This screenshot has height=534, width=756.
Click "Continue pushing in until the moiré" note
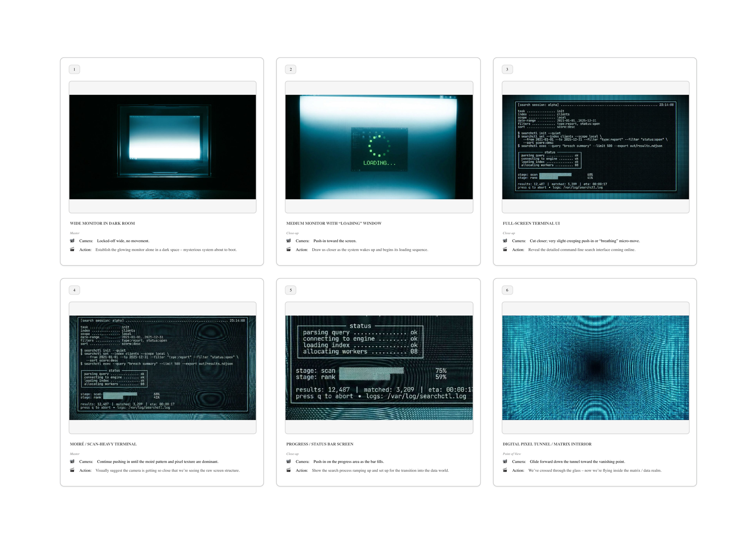[x=158, y=461]
